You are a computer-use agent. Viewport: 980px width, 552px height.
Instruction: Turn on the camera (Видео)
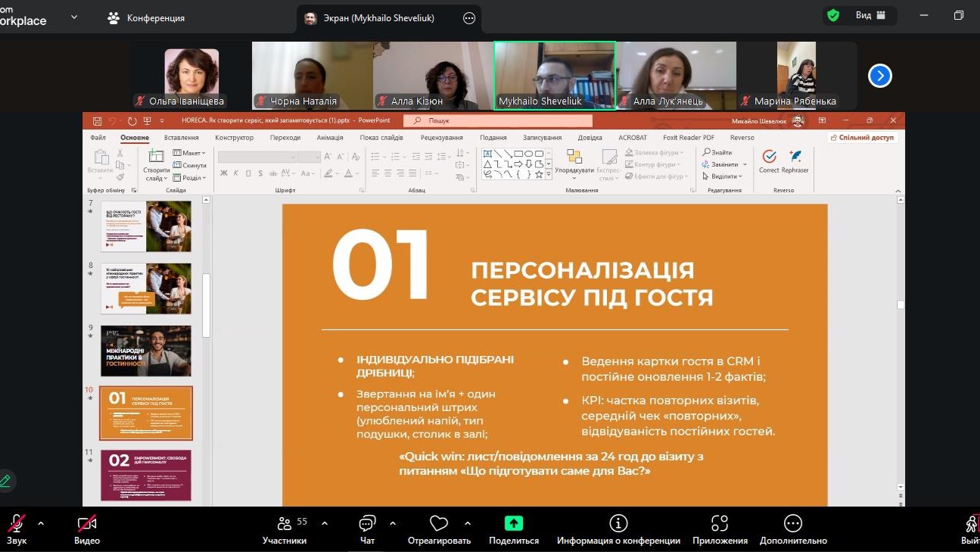[x=87, y=524]
